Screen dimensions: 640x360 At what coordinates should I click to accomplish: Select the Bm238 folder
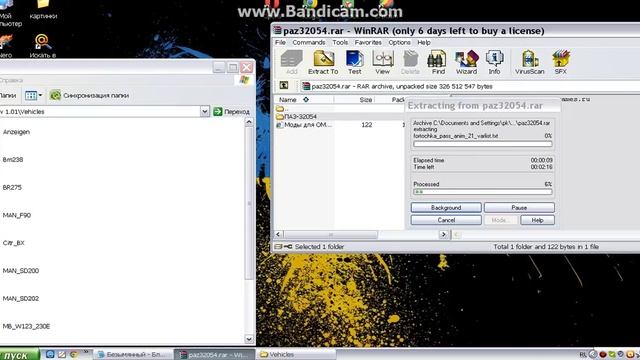(x=13, y=160)
